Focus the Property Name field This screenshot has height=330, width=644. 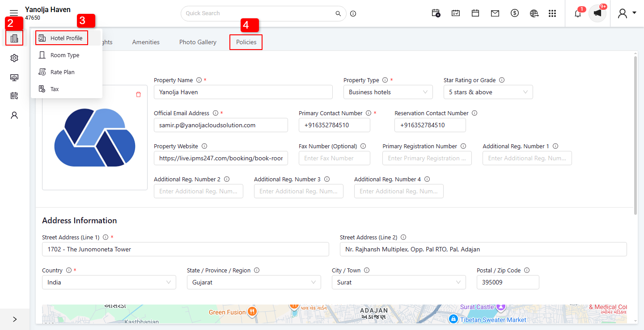[243, 92]
